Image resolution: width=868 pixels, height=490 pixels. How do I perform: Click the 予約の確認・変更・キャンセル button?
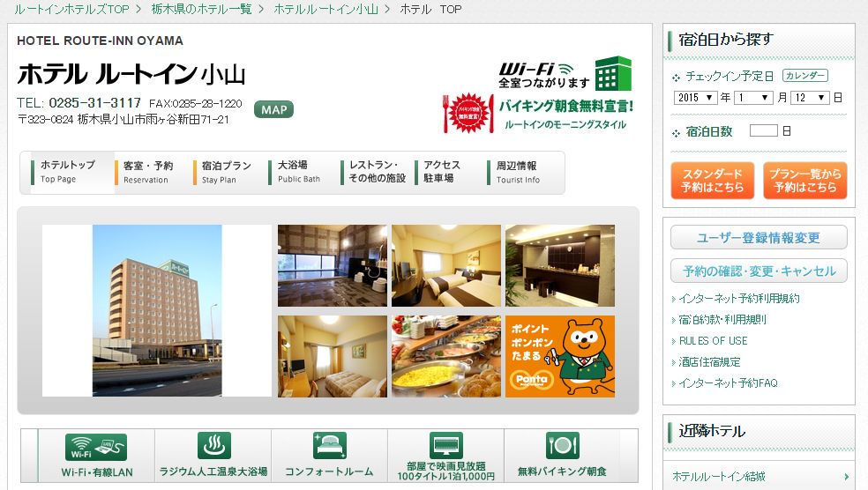click(759, 271)
